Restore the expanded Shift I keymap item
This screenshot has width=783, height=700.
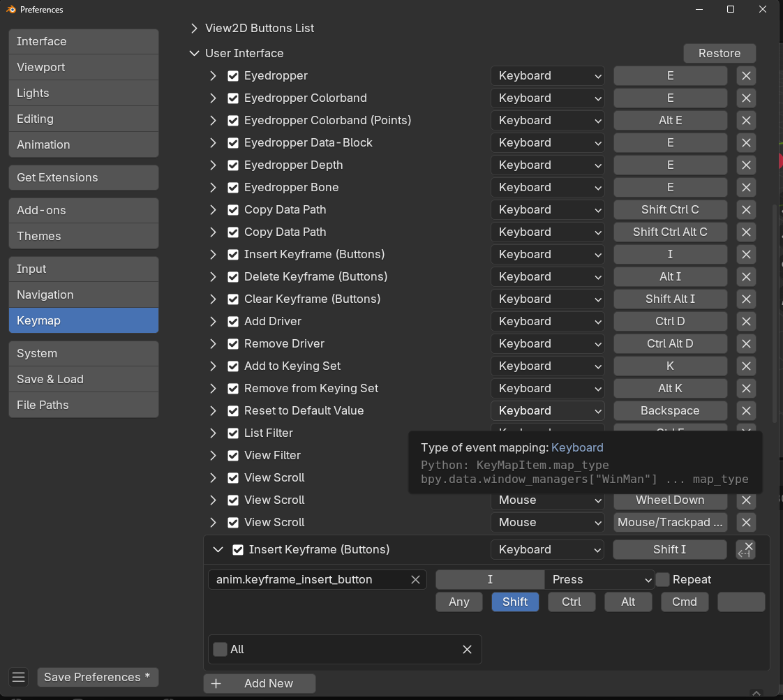coord(745,550)
